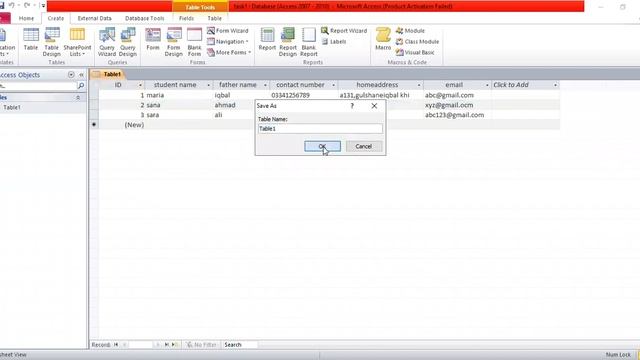Screen dimensions: 640x360
Task: Click the (New) record row cell
Action: (122, 125)
